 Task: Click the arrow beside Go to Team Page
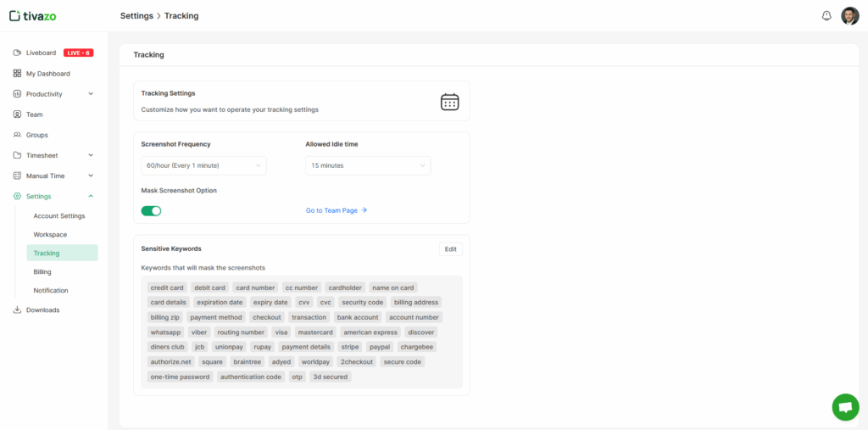pyautogui.click(x=364, y=210)
